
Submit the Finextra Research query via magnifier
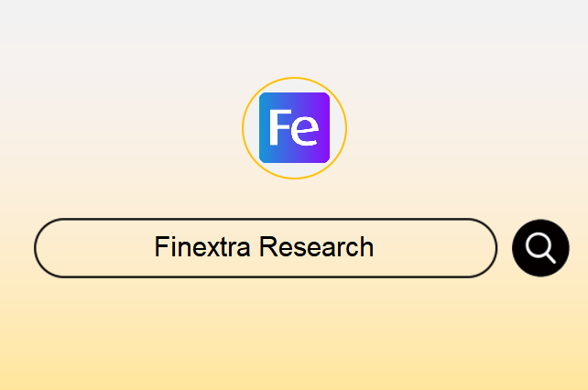(x=540, y=248)
